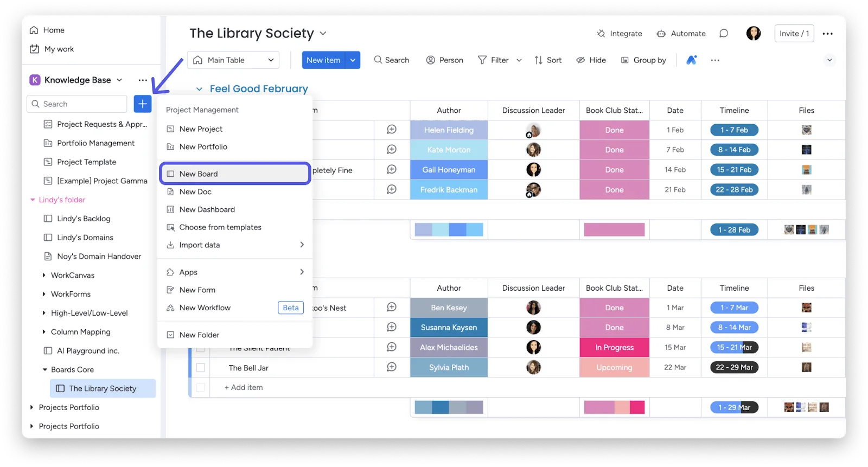Tick the empty checkbox in the Add item row

point(200,387)
